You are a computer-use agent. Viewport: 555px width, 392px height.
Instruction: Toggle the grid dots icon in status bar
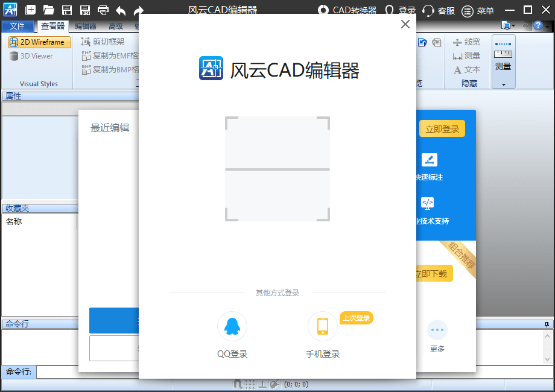[x=250, y=384]
